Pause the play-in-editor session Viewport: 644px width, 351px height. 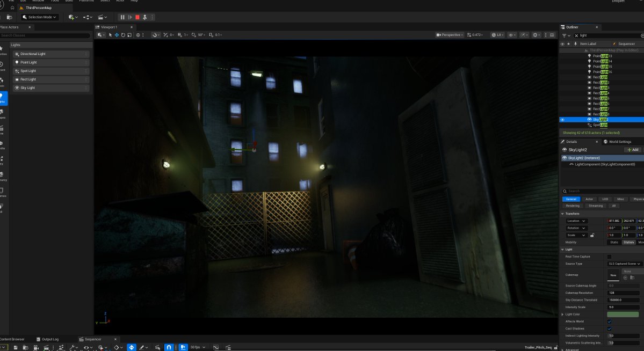(x=122, y=17)
